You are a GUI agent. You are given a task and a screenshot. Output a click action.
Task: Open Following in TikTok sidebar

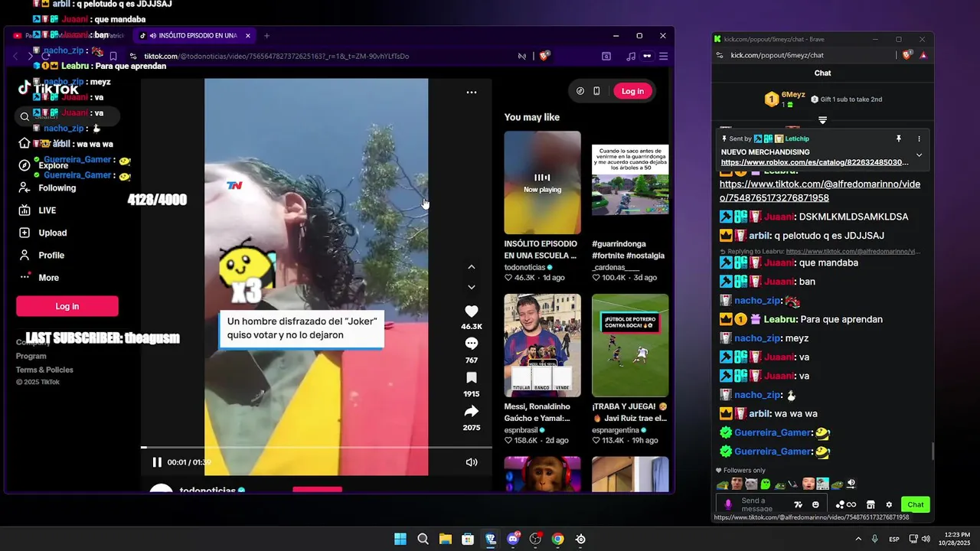coord(47,188)
